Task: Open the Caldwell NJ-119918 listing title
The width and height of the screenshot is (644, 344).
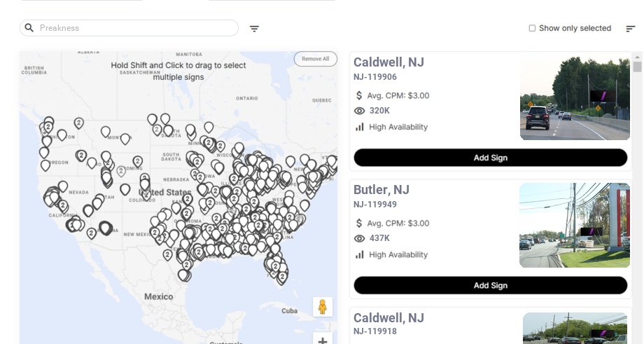Action: (388, 318)
